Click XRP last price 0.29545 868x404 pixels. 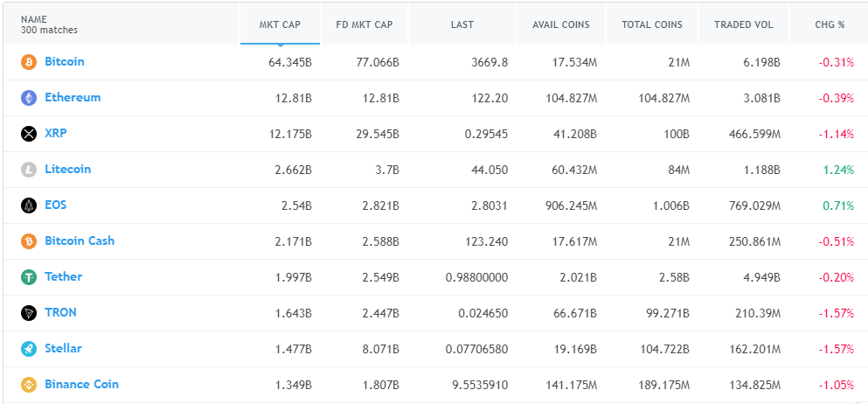(x=485, y=135)
